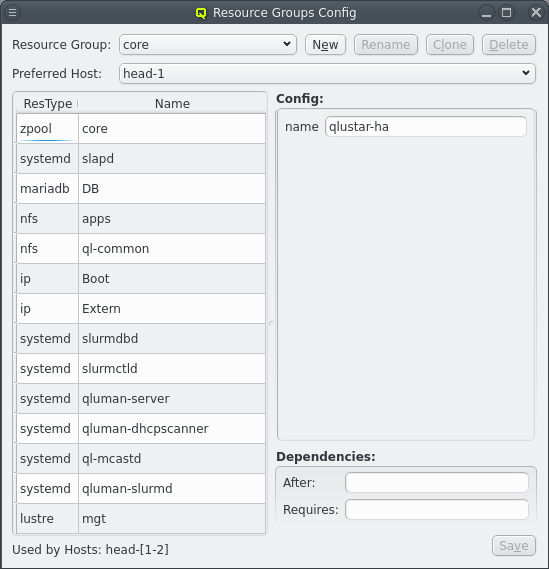Screen dimensions: 549x569
Task: Select the zpool cell in the first row
Action: (x=47, y=129)
